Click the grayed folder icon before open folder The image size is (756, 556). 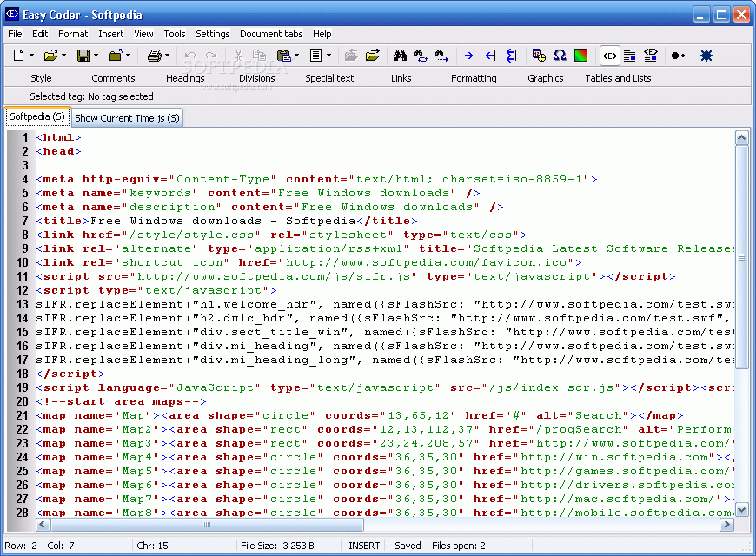click(351, 56)
